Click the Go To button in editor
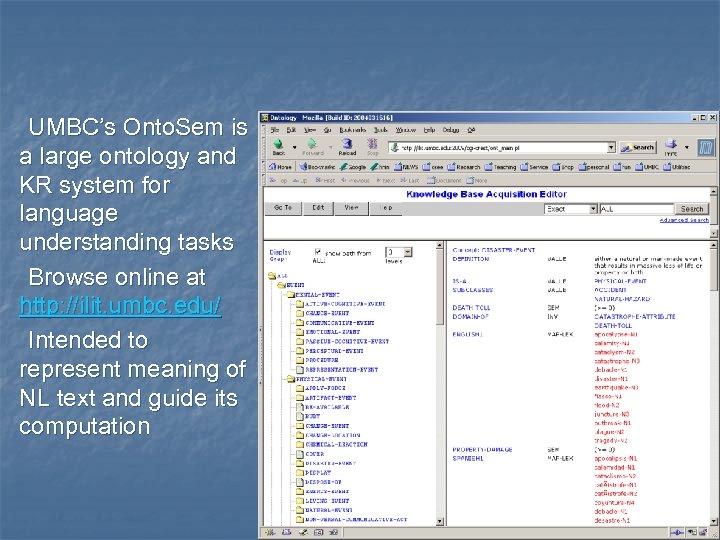720x540 pixels. (283, 208)
